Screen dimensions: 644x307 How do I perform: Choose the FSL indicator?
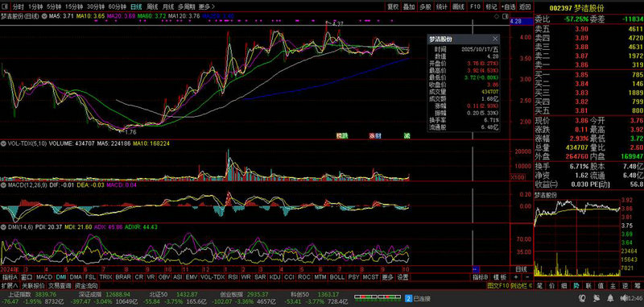[x=90, y=277]
